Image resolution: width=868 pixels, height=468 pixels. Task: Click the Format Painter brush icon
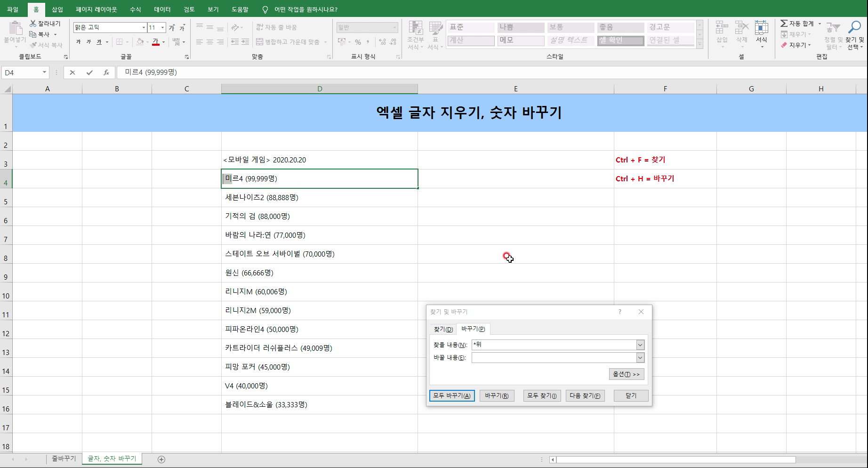pos(33,45)
